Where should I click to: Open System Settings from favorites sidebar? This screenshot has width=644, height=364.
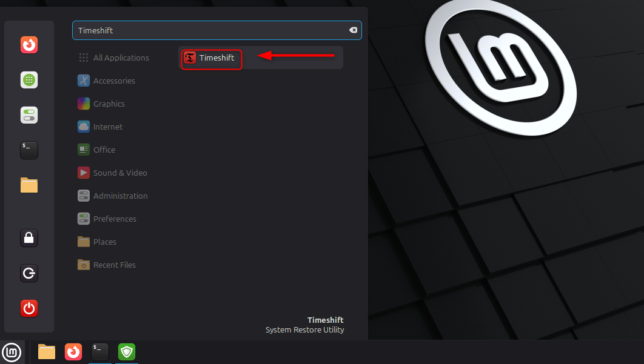click(x=29, y=115)
